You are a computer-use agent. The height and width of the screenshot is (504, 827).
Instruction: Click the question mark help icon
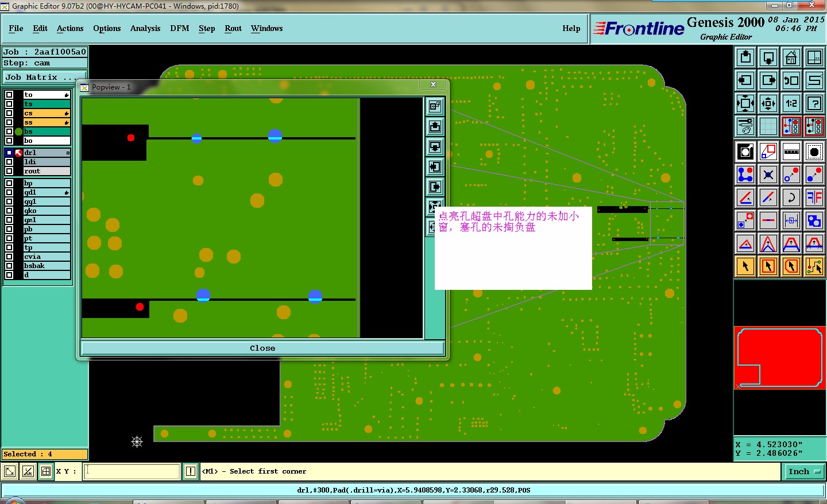point(814,103)
